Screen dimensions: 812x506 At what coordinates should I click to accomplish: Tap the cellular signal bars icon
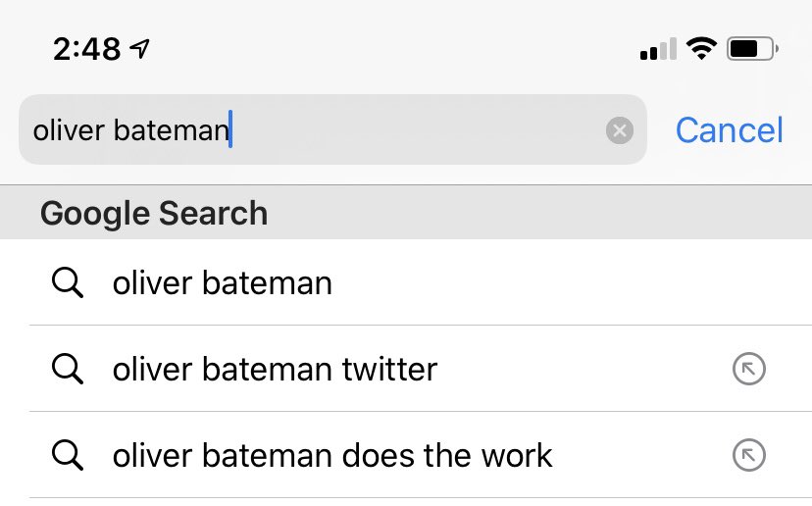pos(658,49)
